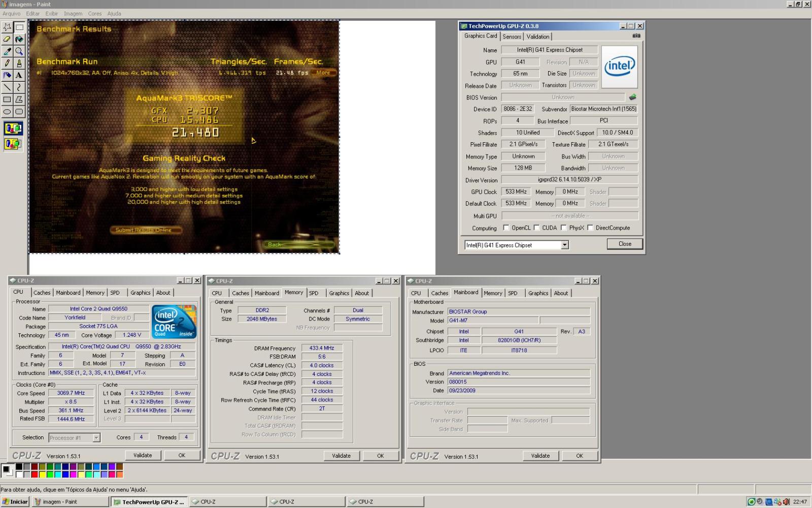Enable the OpenCL checkbox

click(506, 228)
